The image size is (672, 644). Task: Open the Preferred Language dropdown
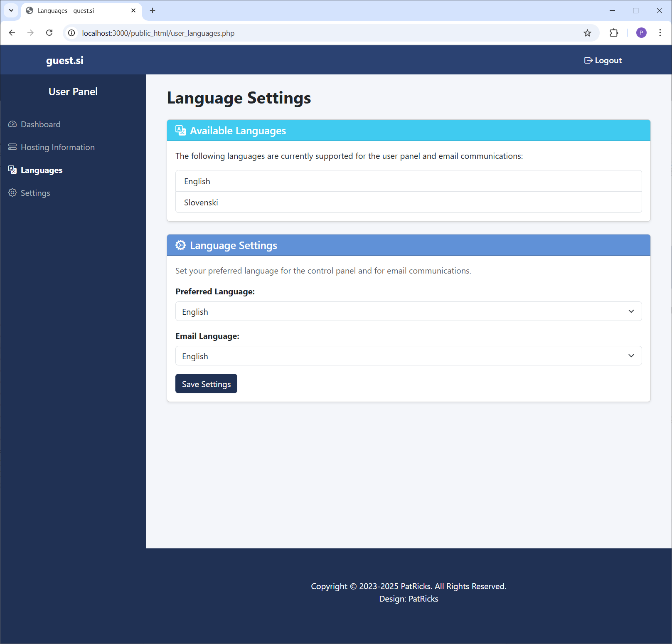[x=408, y=311]
